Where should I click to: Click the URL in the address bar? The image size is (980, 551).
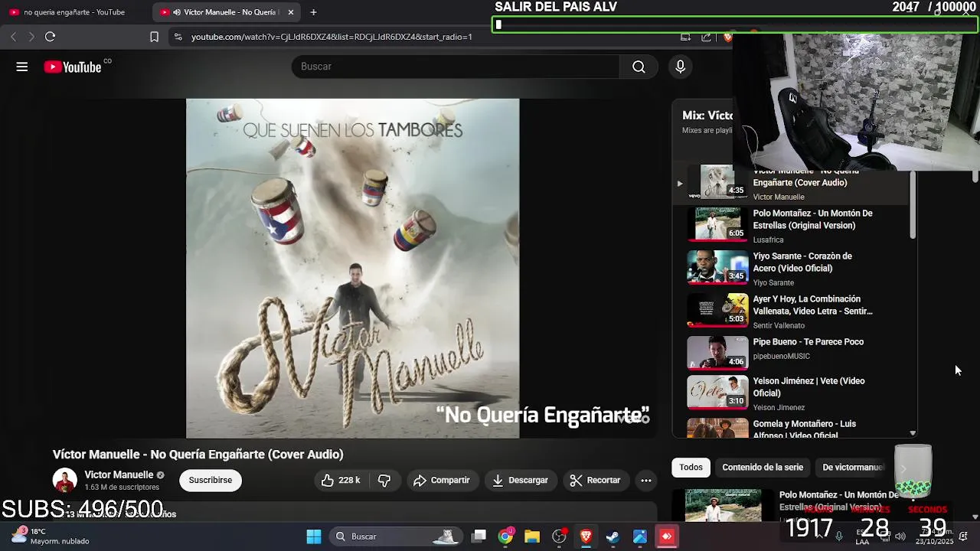point(332,37)
